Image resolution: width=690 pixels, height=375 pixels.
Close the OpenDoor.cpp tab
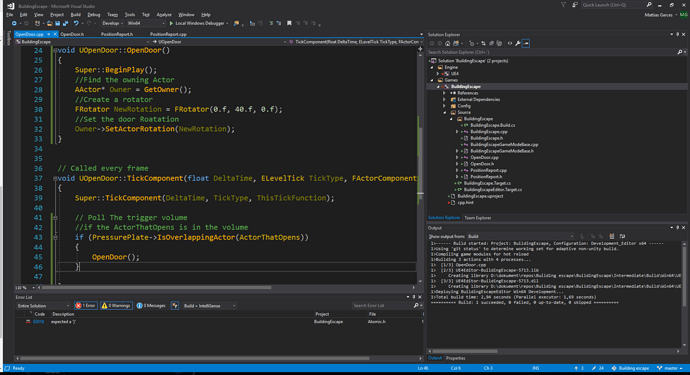(x=55, y=34)
